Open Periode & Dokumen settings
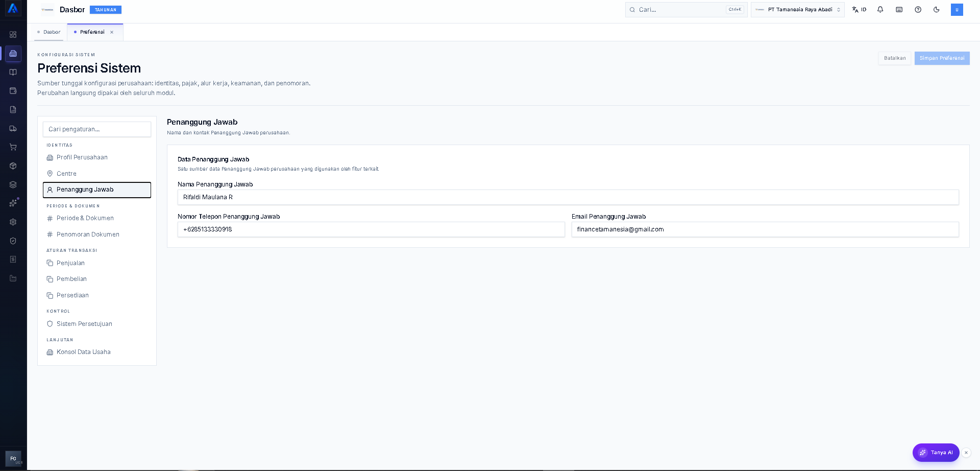 pyautogui.click(x=97, y=218)
